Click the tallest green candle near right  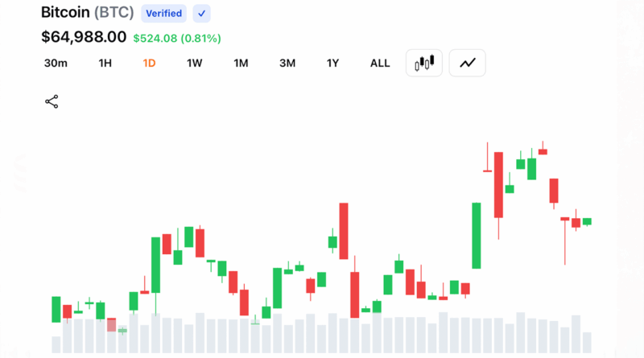click(x=477, y=236)
